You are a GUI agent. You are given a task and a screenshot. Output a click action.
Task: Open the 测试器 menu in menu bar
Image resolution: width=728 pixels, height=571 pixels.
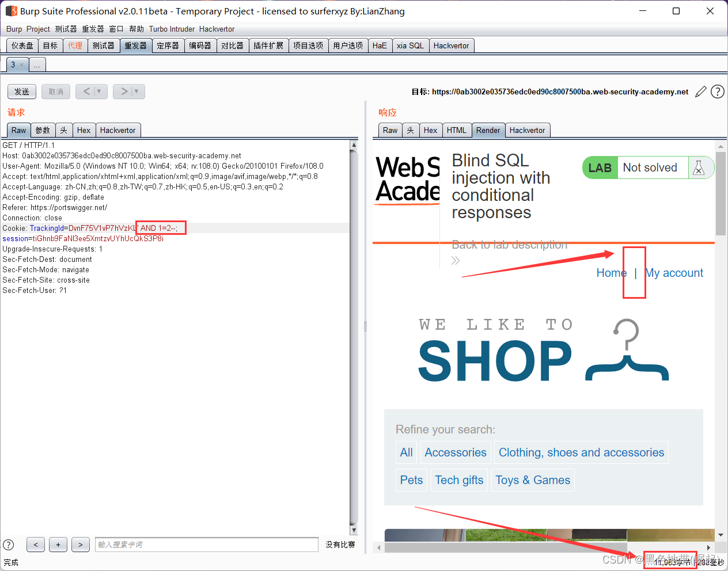[66, 29]
